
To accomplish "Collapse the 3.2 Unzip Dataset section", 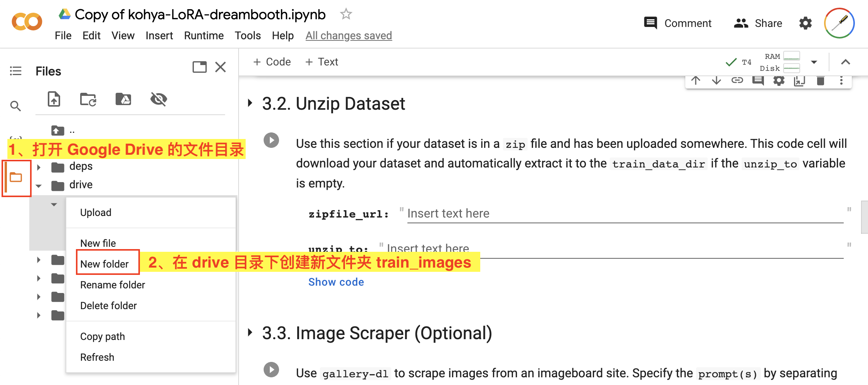I will [x=250, y=103].
